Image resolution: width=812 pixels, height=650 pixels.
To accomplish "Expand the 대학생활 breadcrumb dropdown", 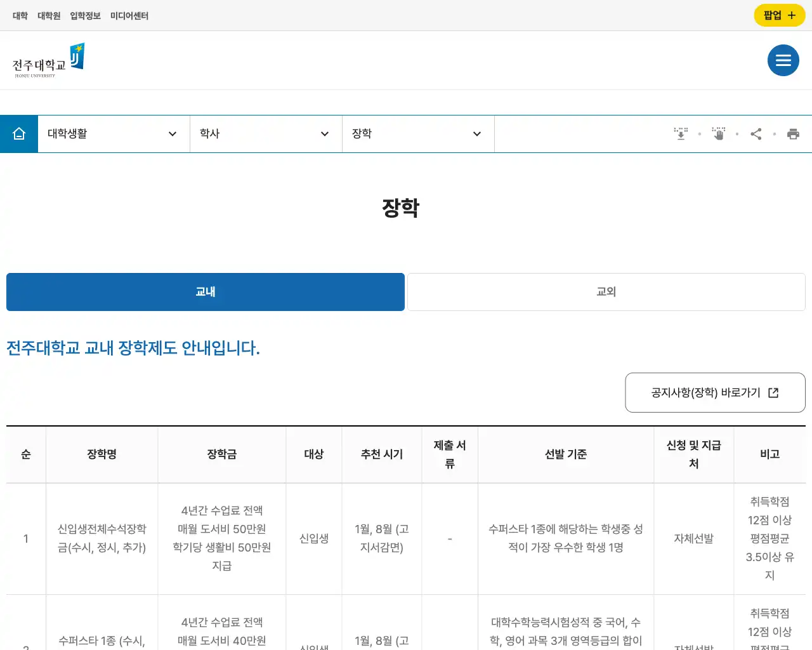I will click(114, 134).
